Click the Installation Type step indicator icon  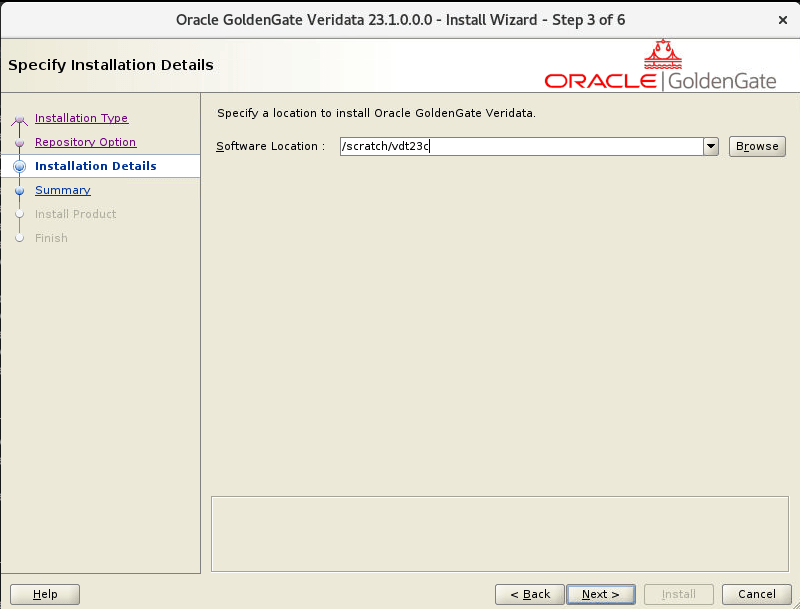tap(18, 118)
